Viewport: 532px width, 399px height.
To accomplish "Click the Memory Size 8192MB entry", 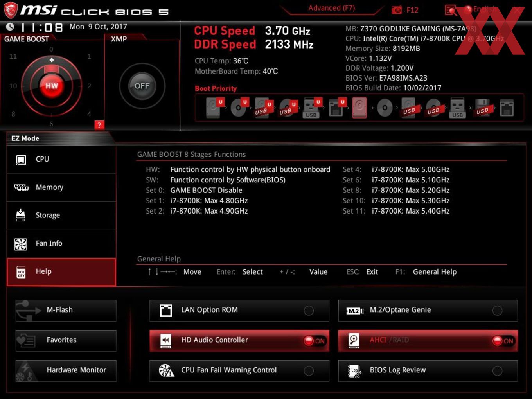I will coord(383,49).
